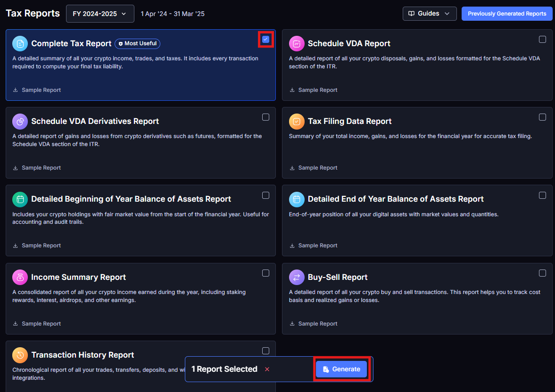Viewport: 555px width, 392px height.
Task: Click the Tax Reports page heading
Action: coord(33,14)
